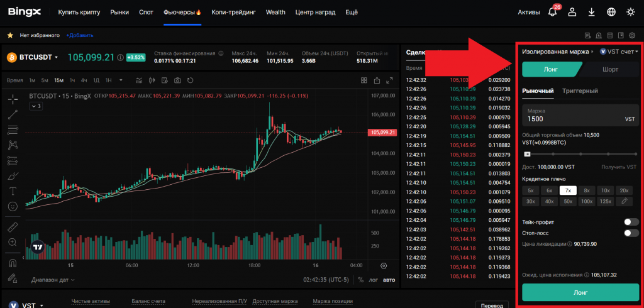This screenshot has height=308, width=644.
Task: Move the margin amount slider handle
Action: point(528,154)
